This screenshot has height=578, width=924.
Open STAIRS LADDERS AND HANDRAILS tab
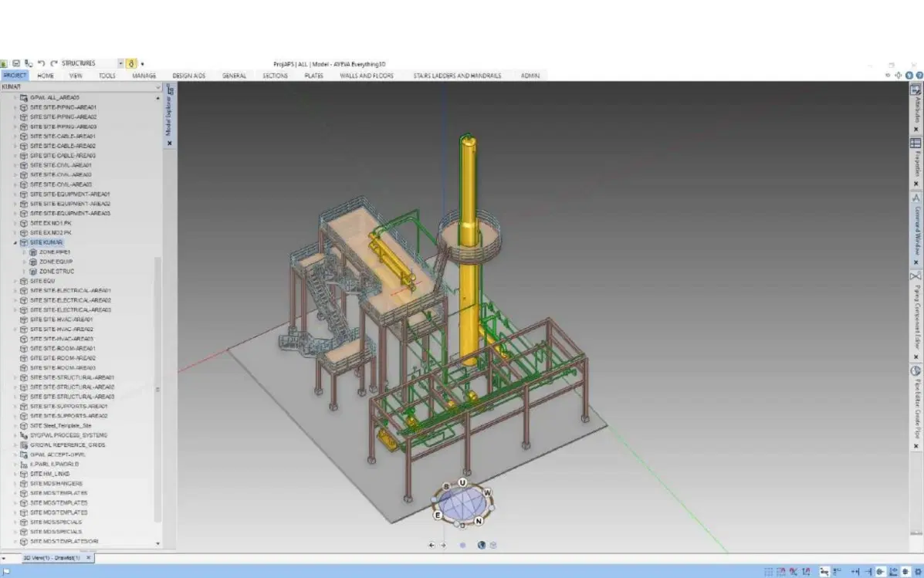(x=457, y=76)
